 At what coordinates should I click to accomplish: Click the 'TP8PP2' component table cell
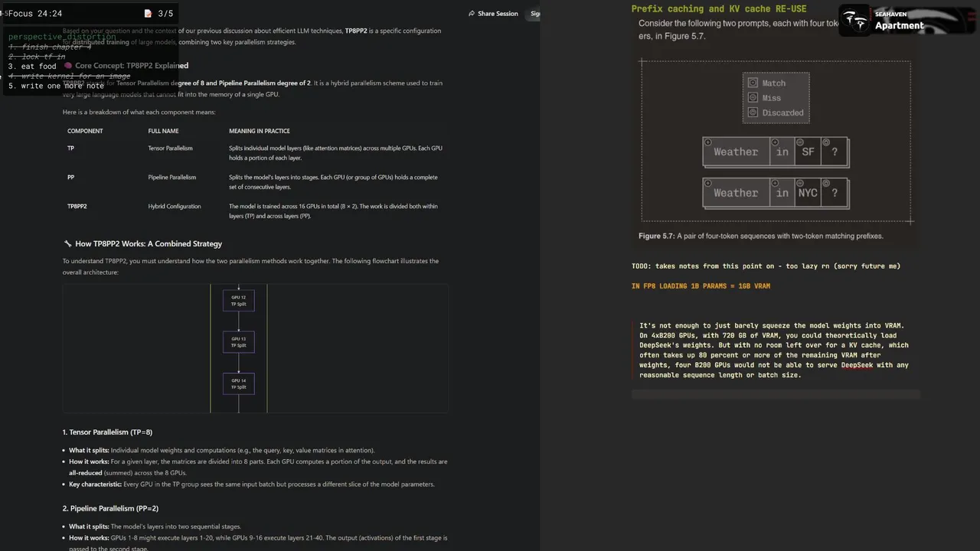[77, 206]
